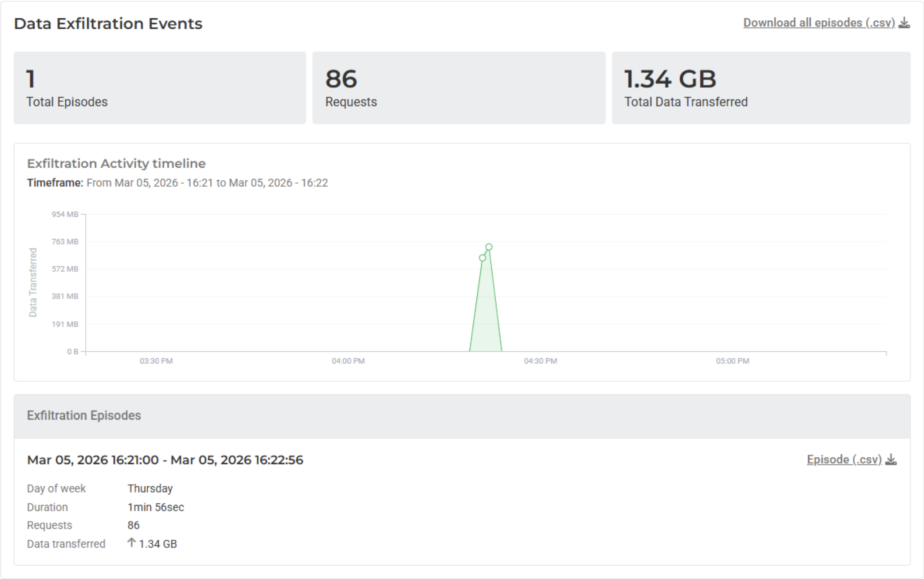
Task: Click the Total Episodes summary card
Action: [160, 88]
